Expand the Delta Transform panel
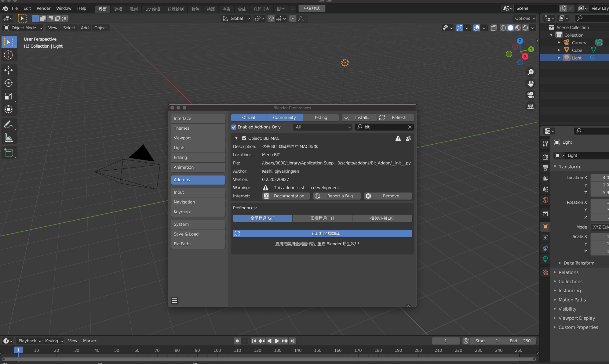The width and height of the screenshot is (609, 364). click(578, 263)
